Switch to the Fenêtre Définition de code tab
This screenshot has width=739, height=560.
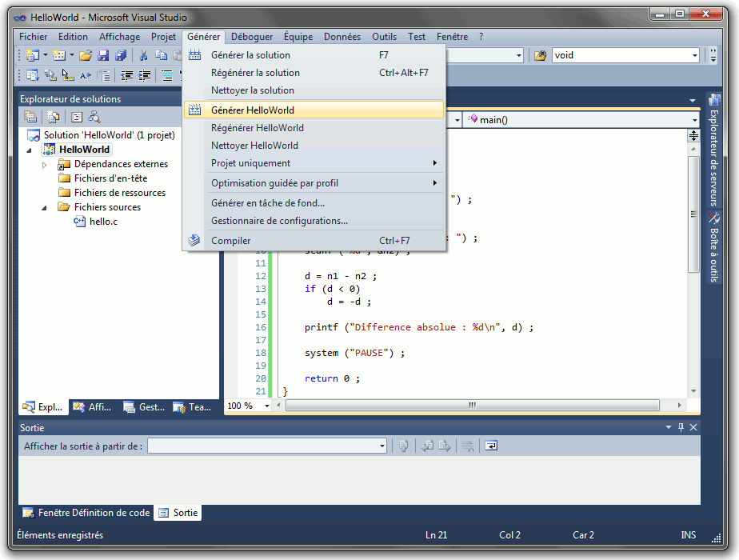[x=86, y=512]
